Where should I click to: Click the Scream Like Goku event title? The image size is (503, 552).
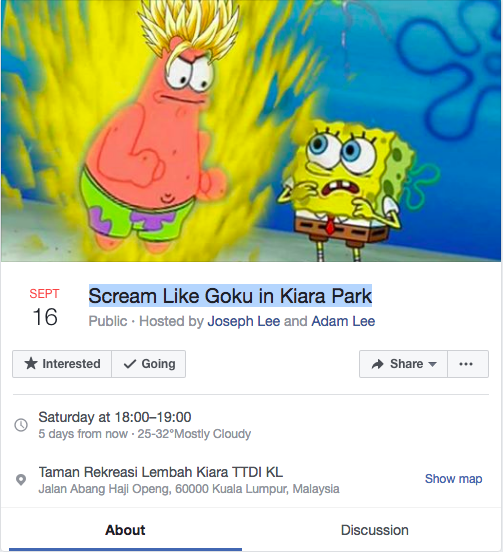[230, 296]
